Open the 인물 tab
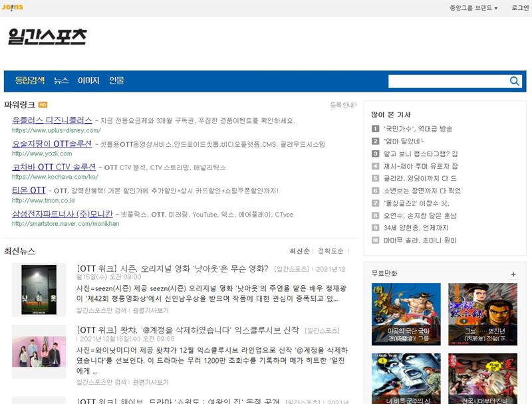Screen dimensions: 532x404 [116, 80]
